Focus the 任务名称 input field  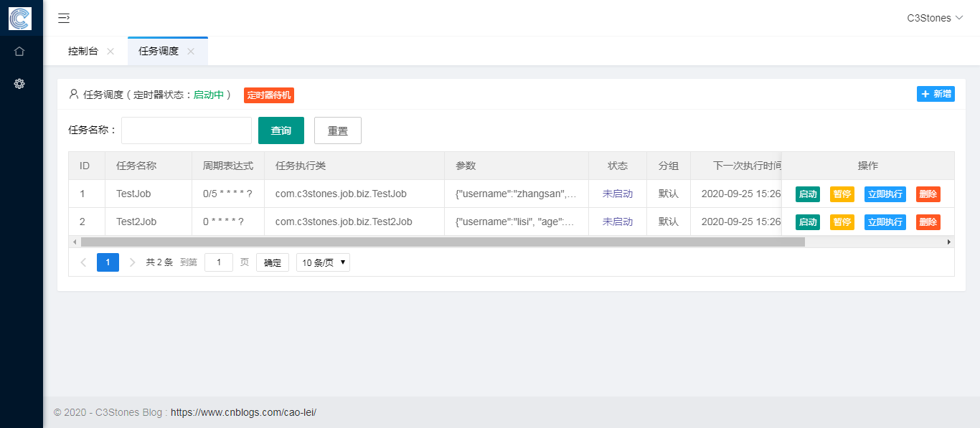click(187, 130)
